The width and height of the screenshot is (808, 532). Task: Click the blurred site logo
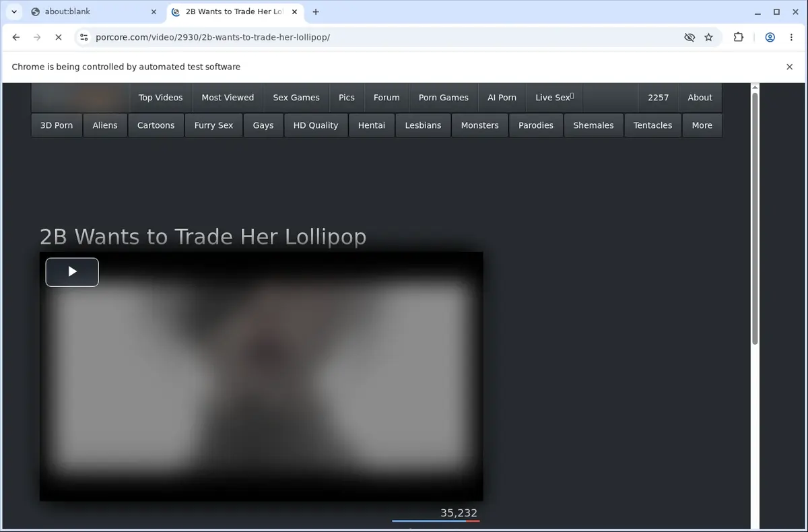pos(80,98)
